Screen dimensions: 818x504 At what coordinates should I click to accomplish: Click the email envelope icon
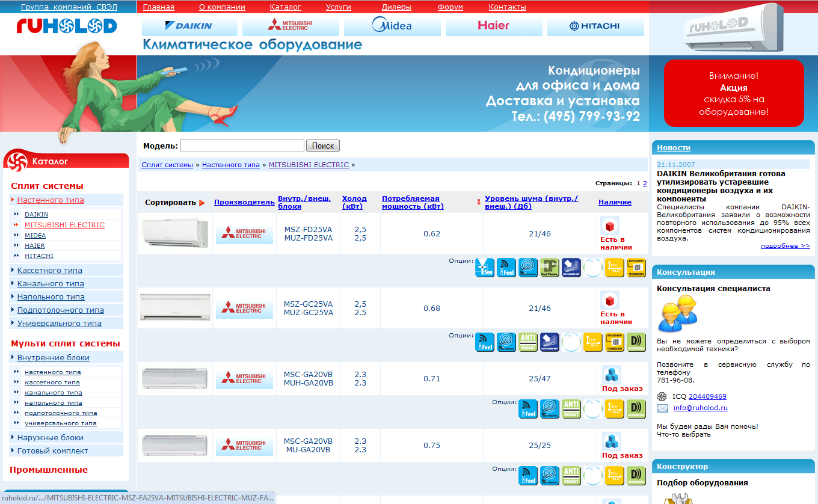tap(662, 408)
